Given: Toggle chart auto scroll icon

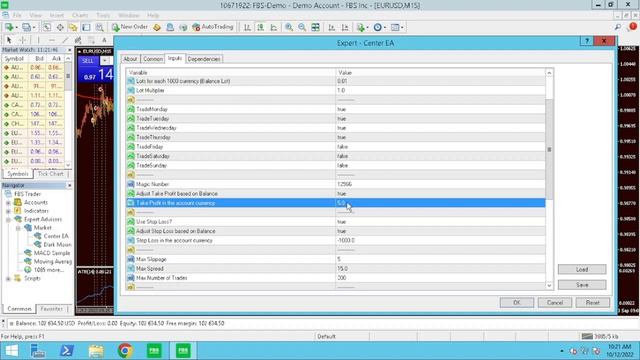Looking at the screenshot, I should 331,27.
